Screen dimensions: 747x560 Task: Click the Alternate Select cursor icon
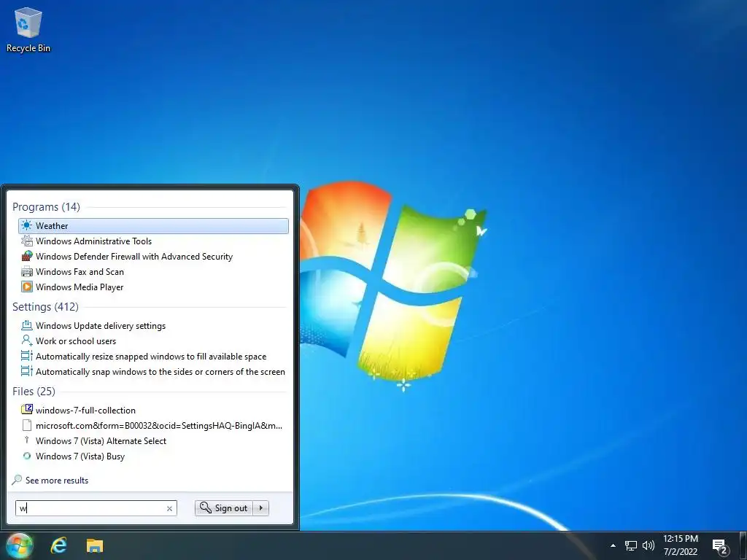coord(27,440)
